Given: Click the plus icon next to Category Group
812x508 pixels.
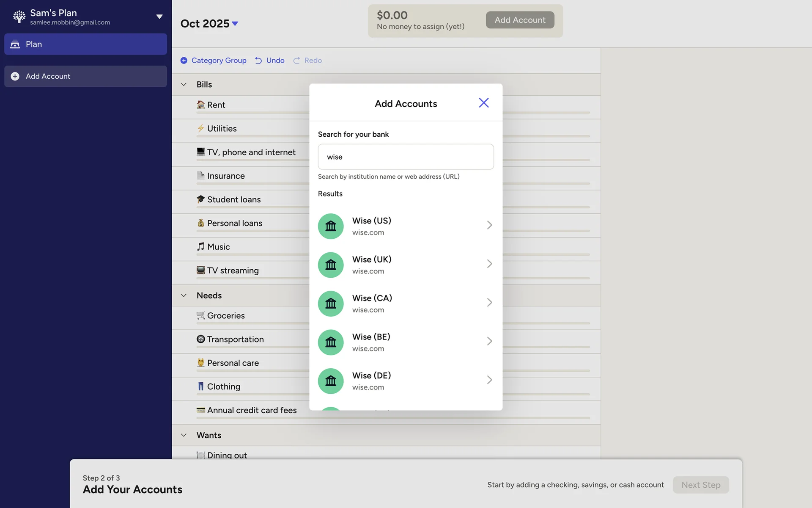Looking at the screenshot, I should (184, 61).
